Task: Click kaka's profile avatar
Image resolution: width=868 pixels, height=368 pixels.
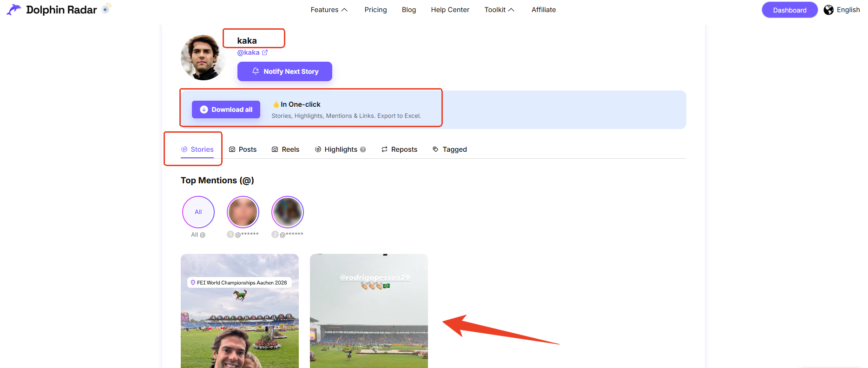Action: coord(203,58)
